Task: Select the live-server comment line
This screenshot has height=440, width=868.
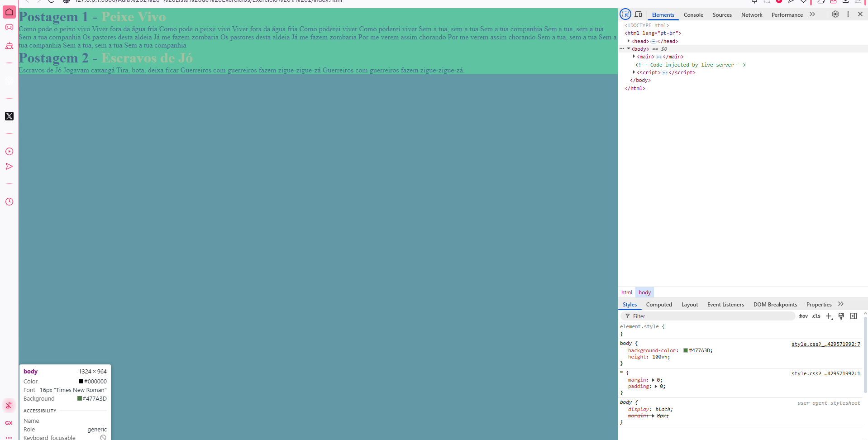Action: (691, 65)
